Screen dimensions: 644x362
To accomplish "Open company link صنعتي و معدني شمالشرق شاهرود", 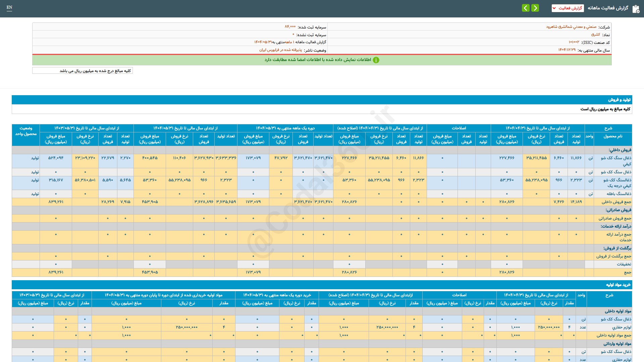I will [x=571, y=27].
